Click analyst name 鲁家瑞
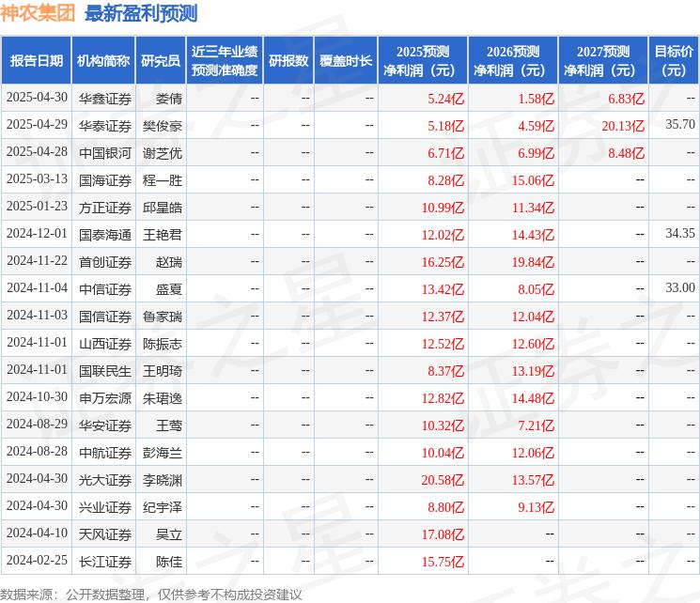Viewport: 700px width, 603px height. pyautogui.click(x=163, y=317)
